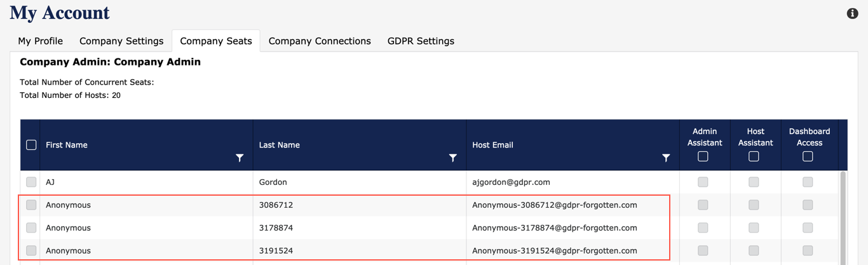This screenshot has width=868, height=265.
Task: Select the row checkbox for Anonymous 3178874
Action: click(31, 228)
